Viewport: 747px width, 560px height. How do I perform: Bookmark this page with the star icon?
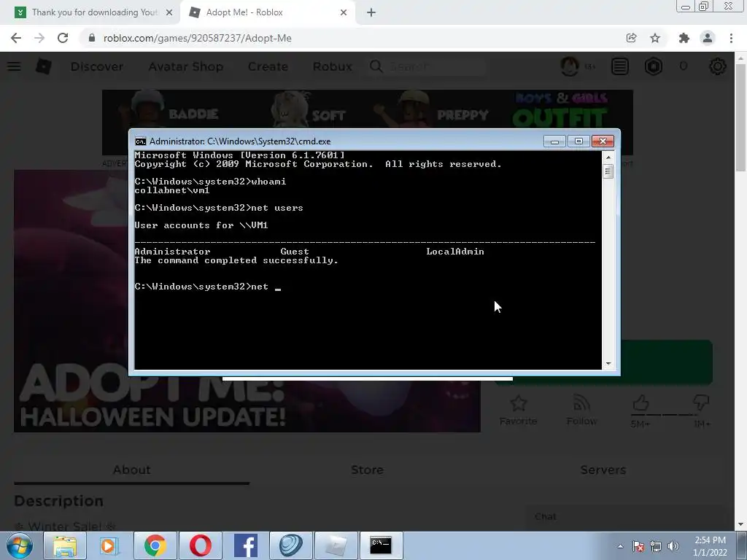click(655, 38)
